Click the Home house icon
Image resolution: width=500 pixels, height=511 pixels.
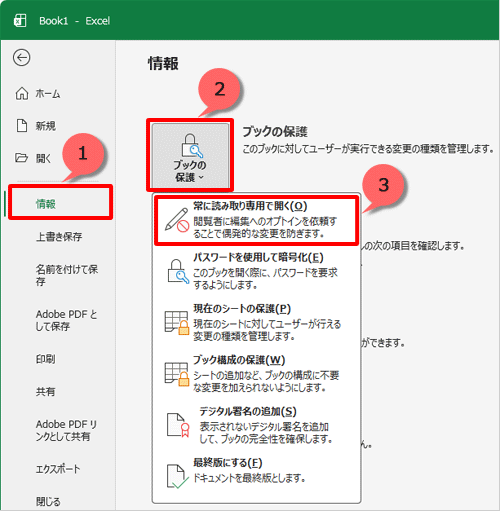22,93
